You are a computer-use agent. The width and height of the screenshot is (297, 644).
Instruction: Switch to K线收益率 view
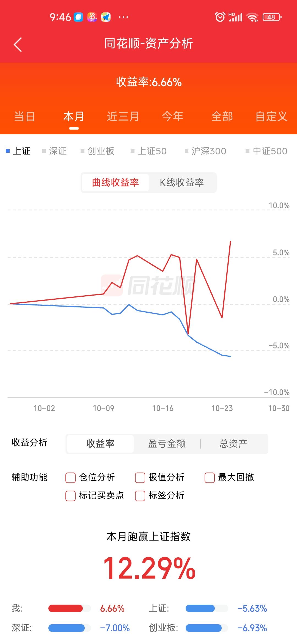[x=182, y=182]
